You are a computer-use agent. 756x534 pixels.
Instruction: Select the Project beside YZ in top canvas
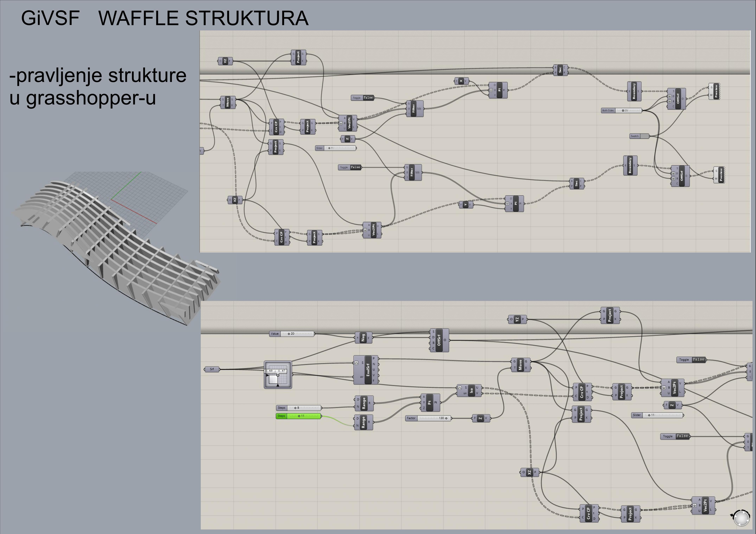tap(299, 57)
